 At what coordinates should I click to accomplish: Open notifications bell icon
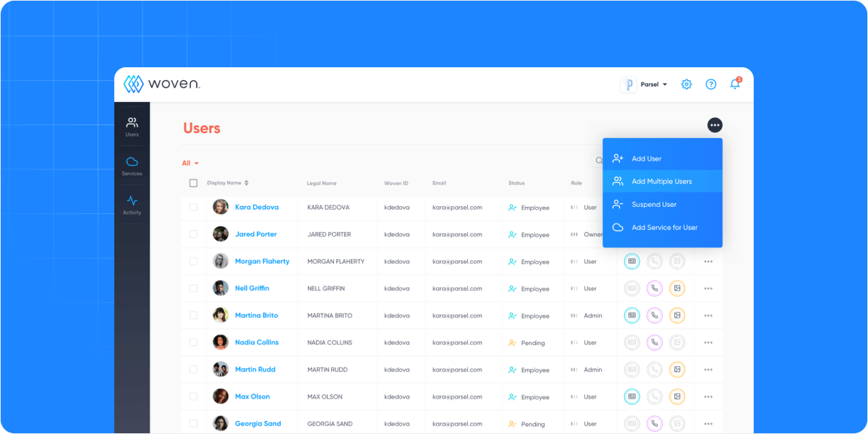(736, 83)
